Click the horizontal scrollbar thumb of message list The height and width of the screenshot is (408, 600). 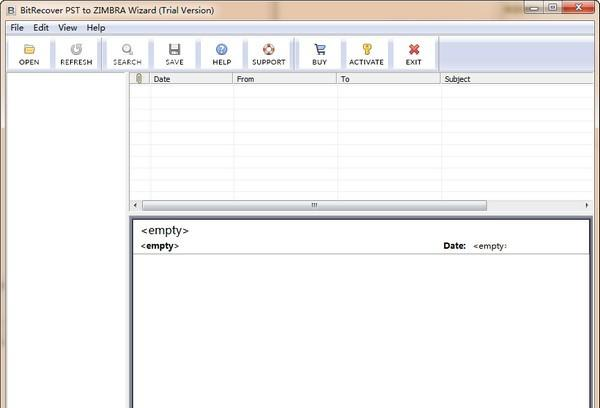coord(314,205)
